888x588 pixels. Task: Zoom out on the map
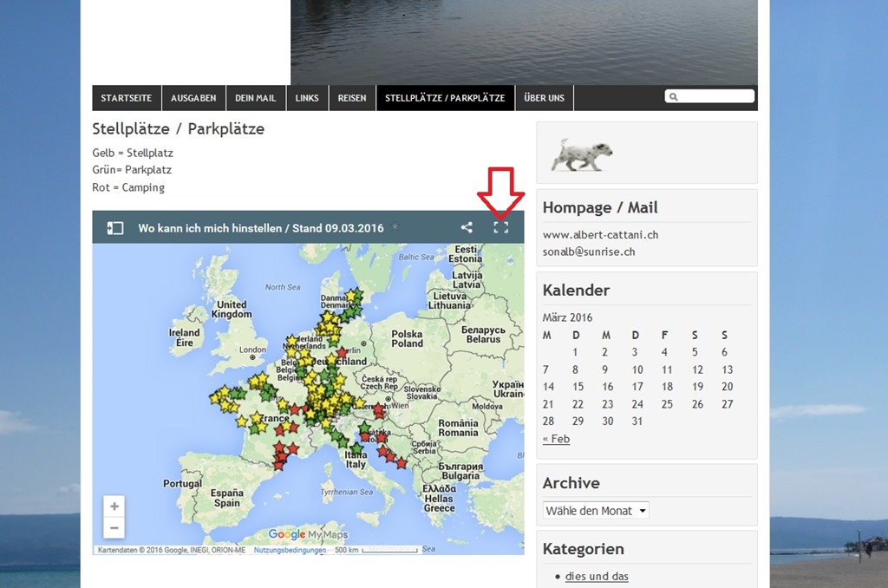tap(114, 527)
